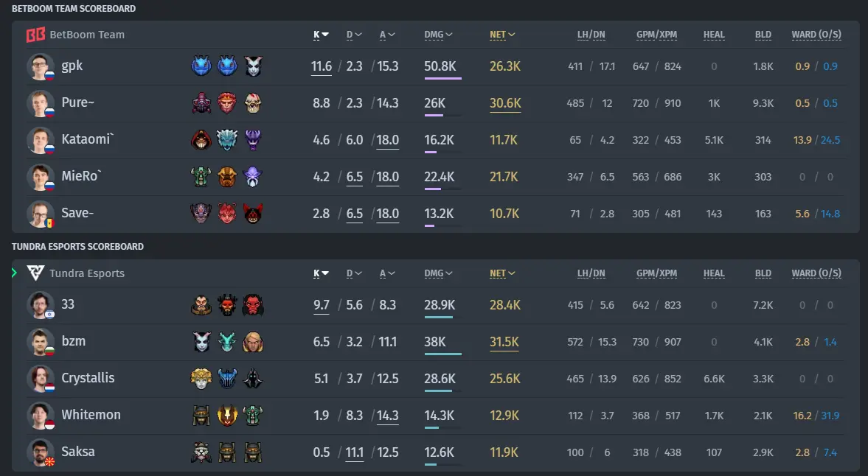
Task: Click Saksa's first hero icon
Action: pyautogui.click(x=201, y=452)
